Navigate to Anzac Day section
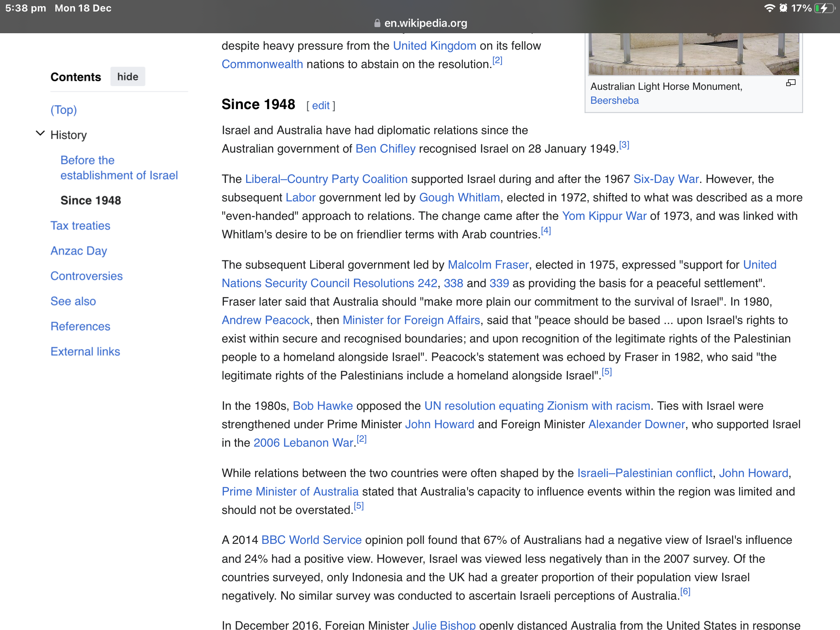Viewport: 840px width, 630px height. click(79, 251)
